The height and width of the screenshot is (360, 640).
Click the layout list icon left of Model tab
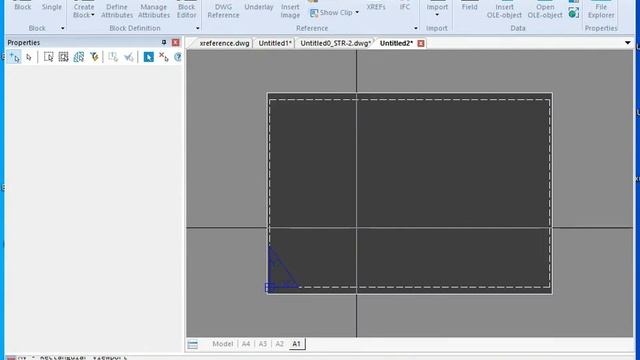(x=193, y=344)
